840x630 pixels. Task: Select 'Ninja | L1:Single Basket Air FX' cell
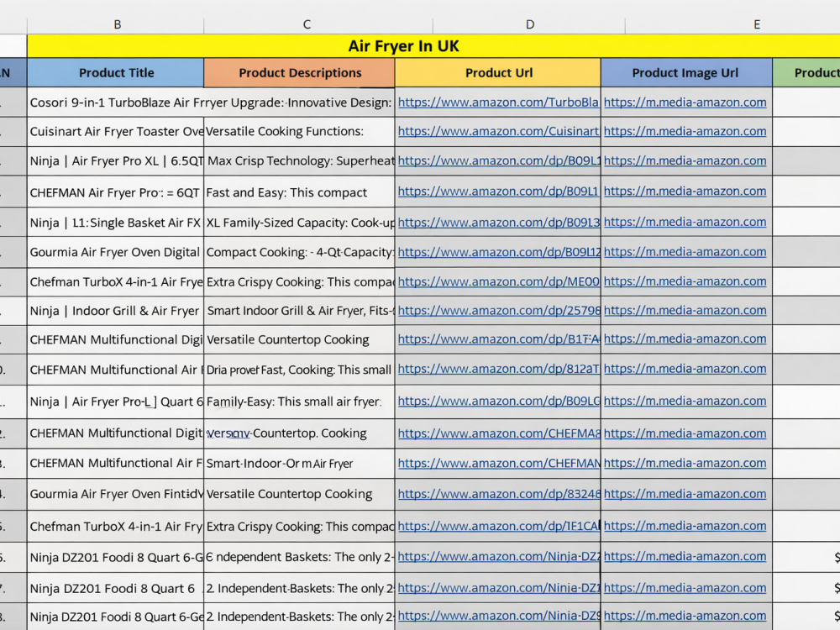(116, 223)
